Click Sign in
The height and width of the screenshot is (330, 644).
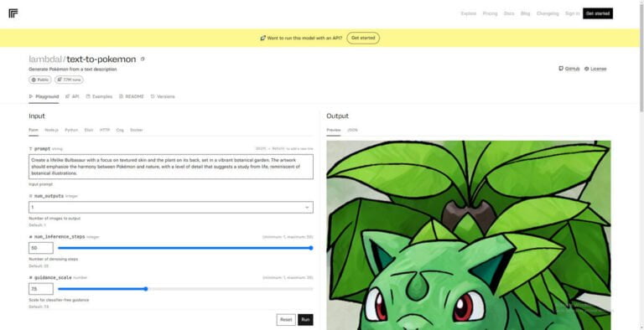pyautogui.click(x=572, y=13)
